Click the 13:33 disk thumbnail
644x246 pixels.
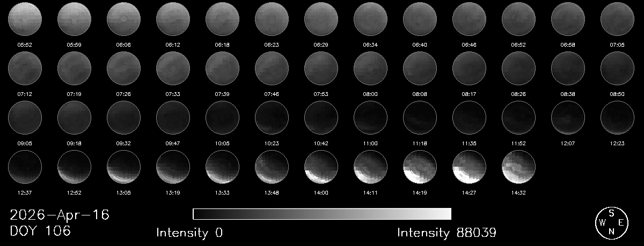[x=222, y=167]
